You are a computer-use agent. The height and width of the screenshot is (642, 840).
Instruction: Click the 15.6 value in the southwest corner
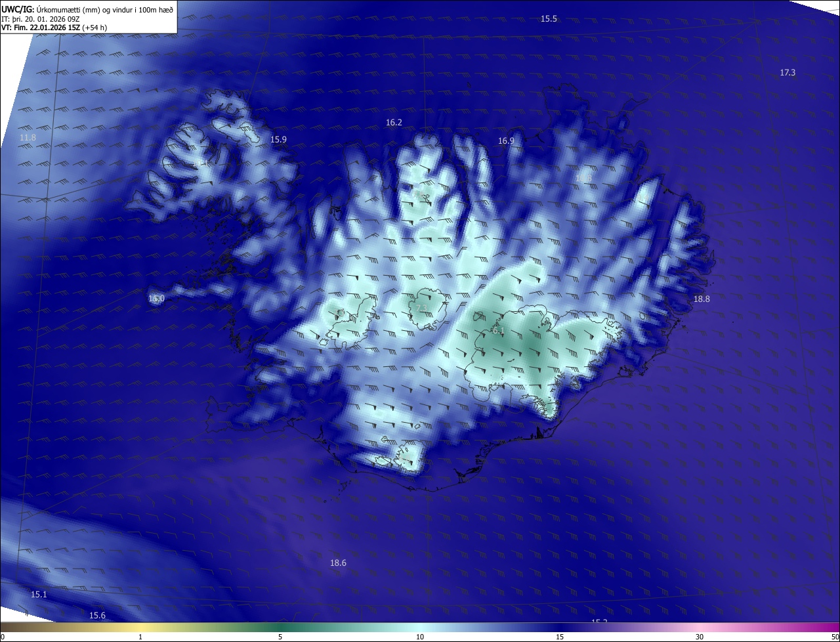pos(97,616)
